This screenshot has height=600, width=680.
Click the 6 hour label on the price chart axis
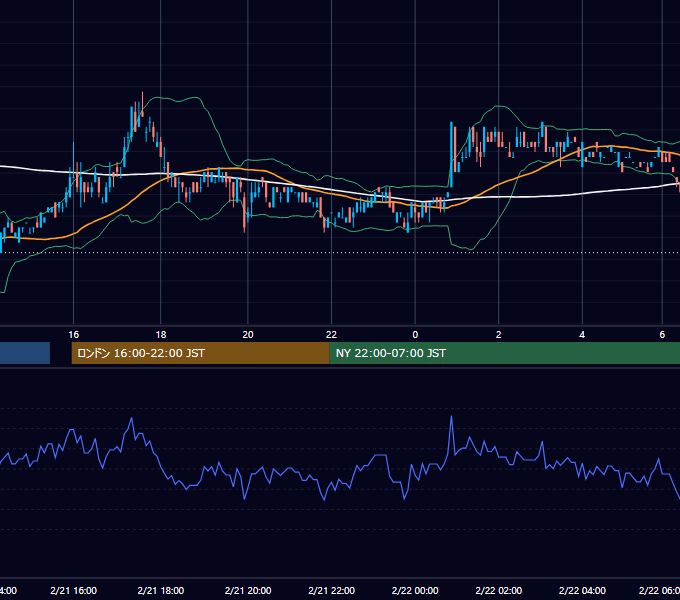[662, 335]
